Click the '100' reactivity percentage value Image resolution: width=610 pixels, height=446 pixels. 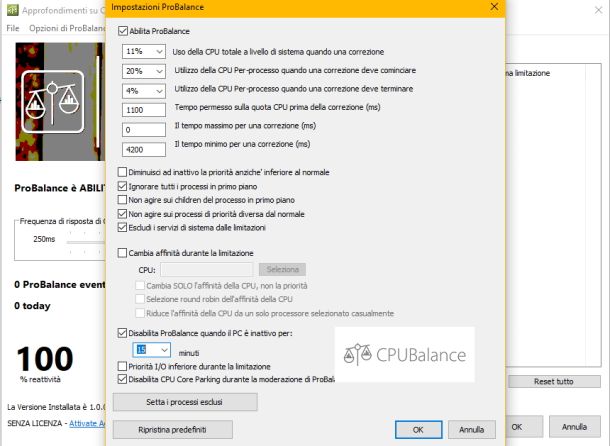pyautogui.click(x=45, y=359)
